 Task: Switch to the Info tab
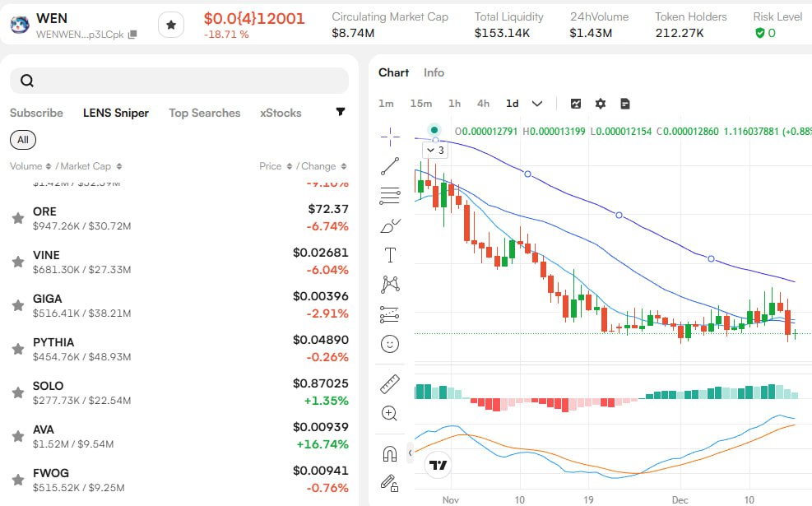coord(434,72)
